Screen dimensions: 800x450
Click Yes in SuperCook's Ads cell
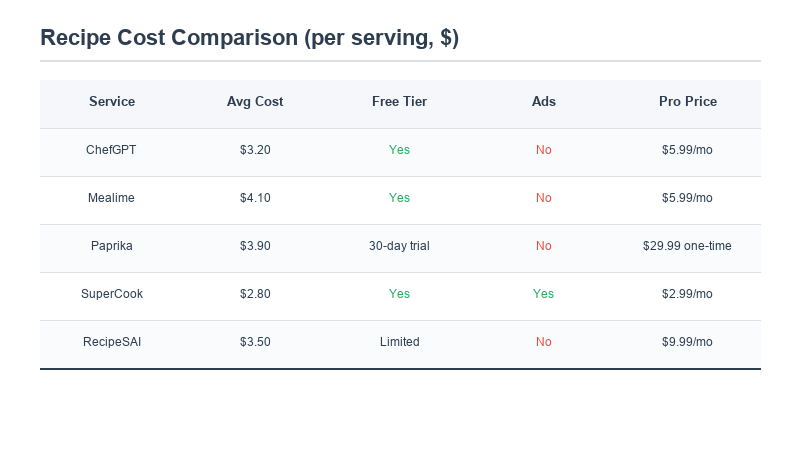tap(543, 294)
